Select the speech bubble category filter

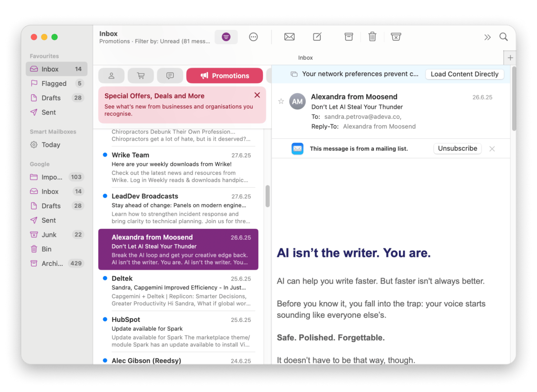[170, 76]
